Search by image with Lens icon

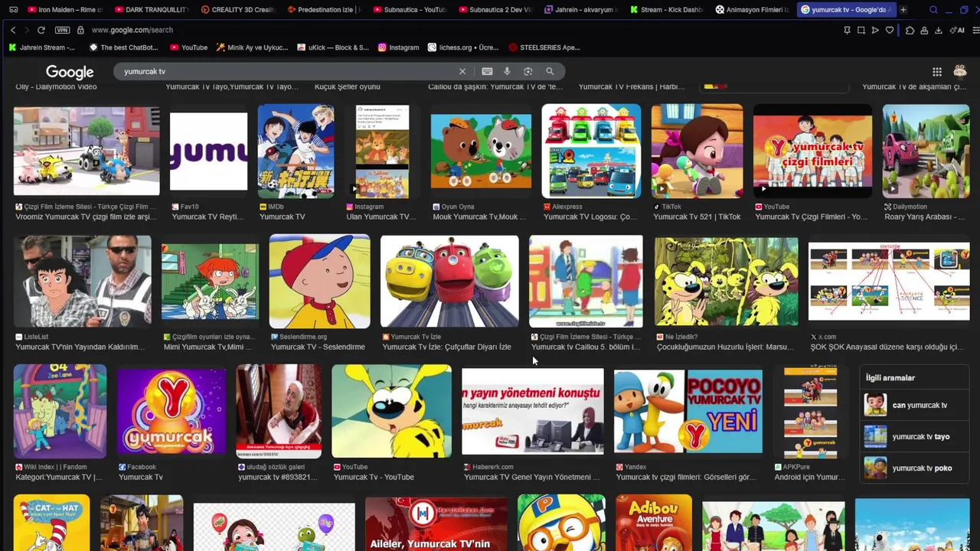[x=528, y=71]
